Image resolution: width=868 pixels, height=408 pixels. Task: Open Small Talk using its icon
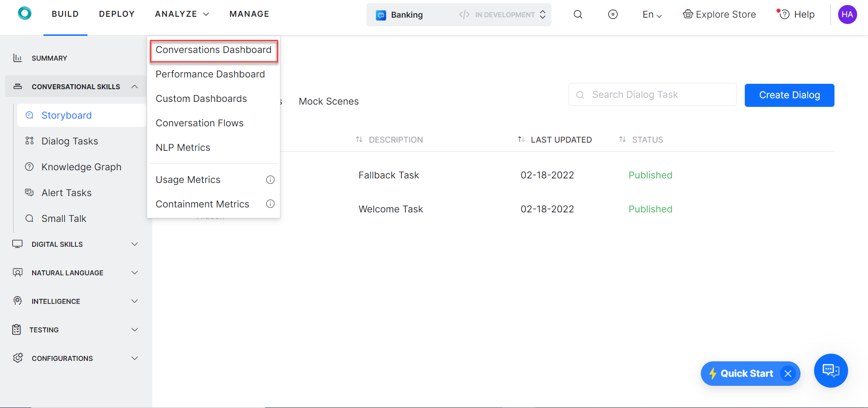pyautogui.click(x=29, y=218)
